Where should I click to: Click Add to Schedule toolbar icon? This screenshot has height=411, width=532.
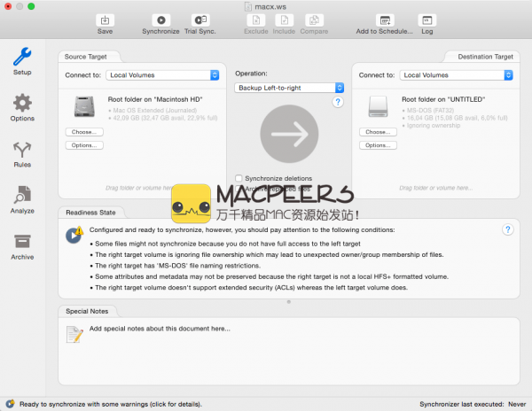pos(385,20)
